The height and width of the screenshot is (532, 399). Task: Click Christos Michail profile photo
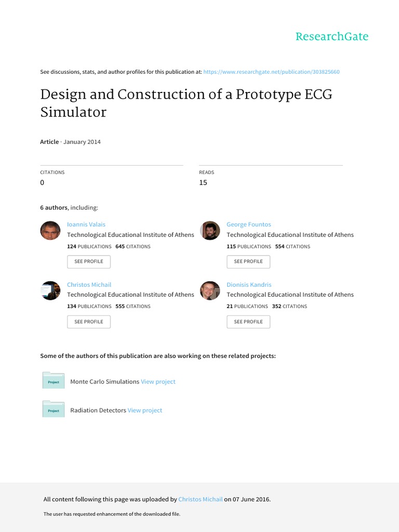[50, 290]
